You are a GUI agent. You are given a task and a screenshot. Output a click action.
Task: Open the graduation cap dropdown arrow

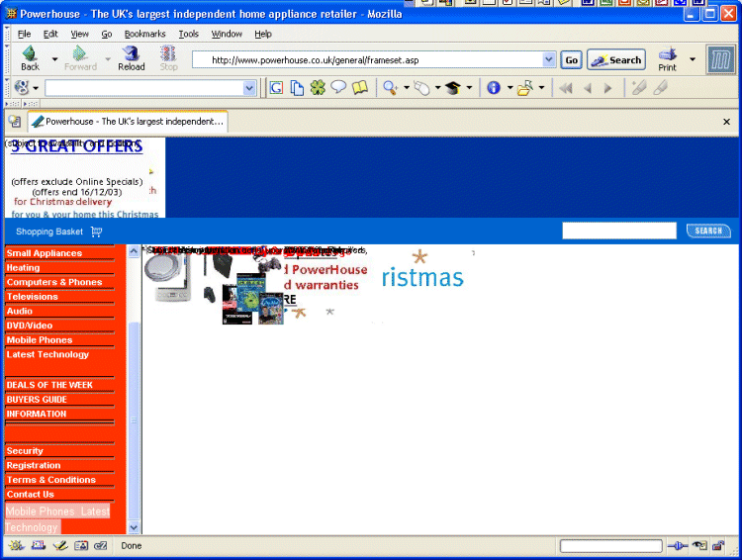(x=469, y=88)
